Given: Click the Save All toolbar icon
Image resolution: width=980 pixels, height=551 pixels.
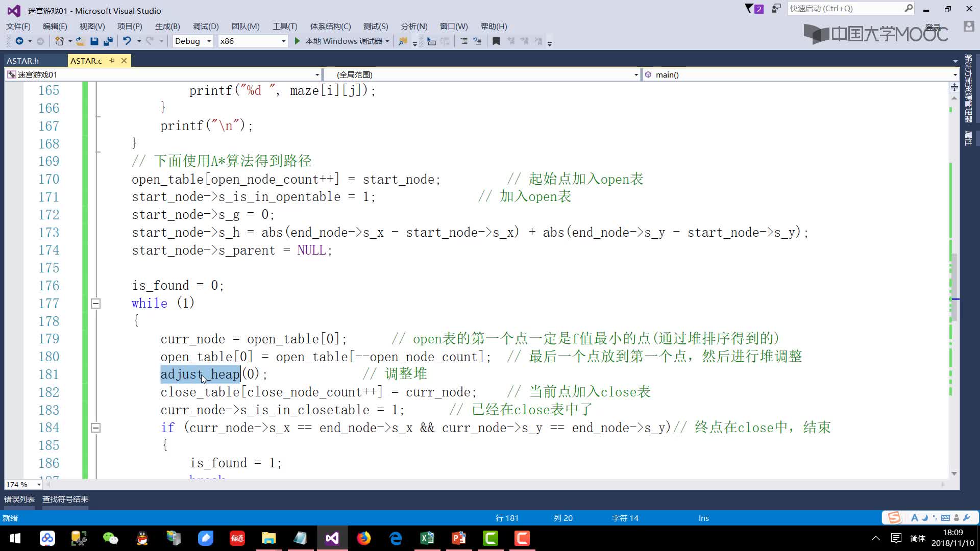Looking at the screenshot, I should point(108,41).
